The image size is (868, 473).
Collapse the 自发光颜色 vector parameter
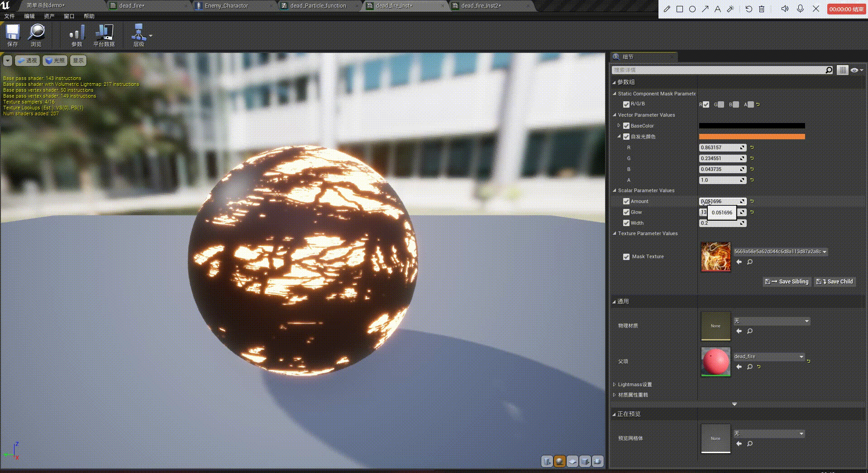coord(619,136)
